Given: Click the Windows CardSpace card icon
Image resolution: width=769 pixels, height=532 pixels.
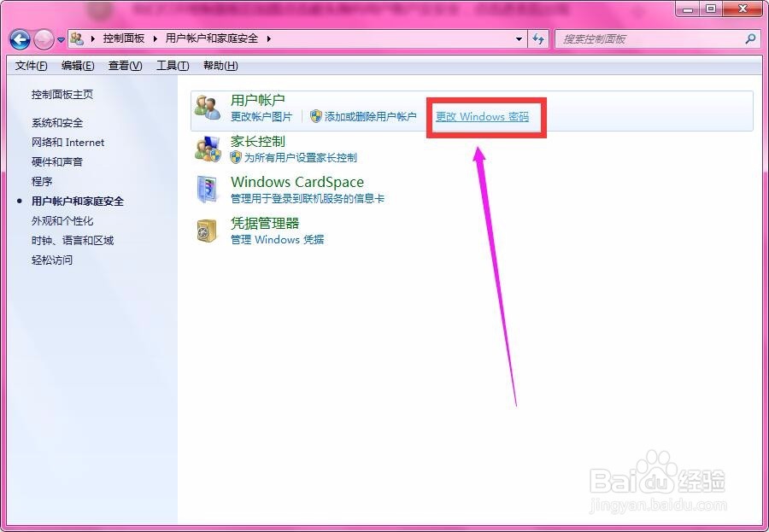Looking at the screenshot, I should (x=208, y=190).
